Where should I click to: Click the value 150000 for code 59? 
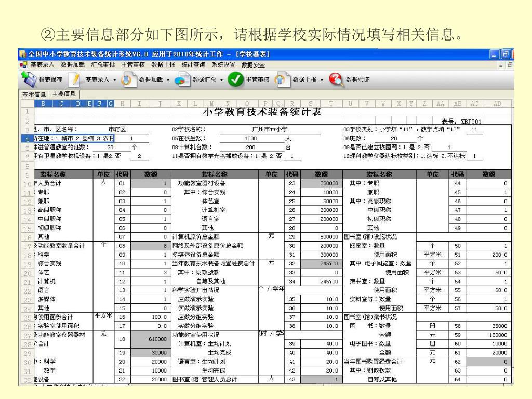(488, 335)
